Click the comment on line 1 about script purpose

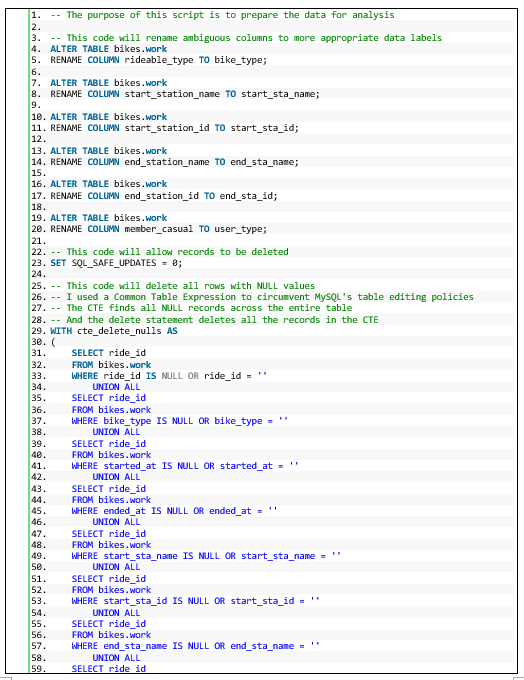coord(222,15)
